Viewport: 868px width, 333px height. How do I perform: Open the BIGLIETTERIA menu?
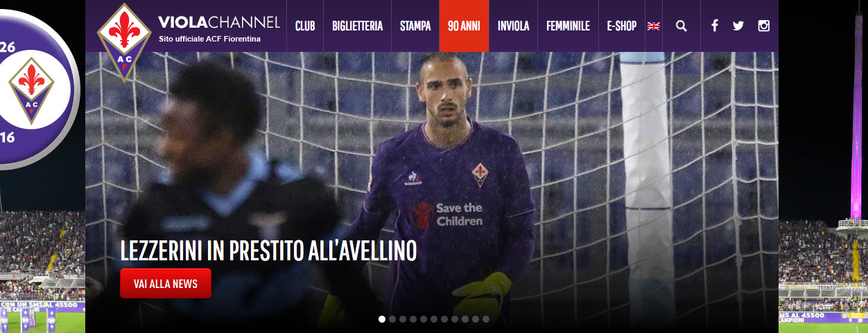(357, 26)
